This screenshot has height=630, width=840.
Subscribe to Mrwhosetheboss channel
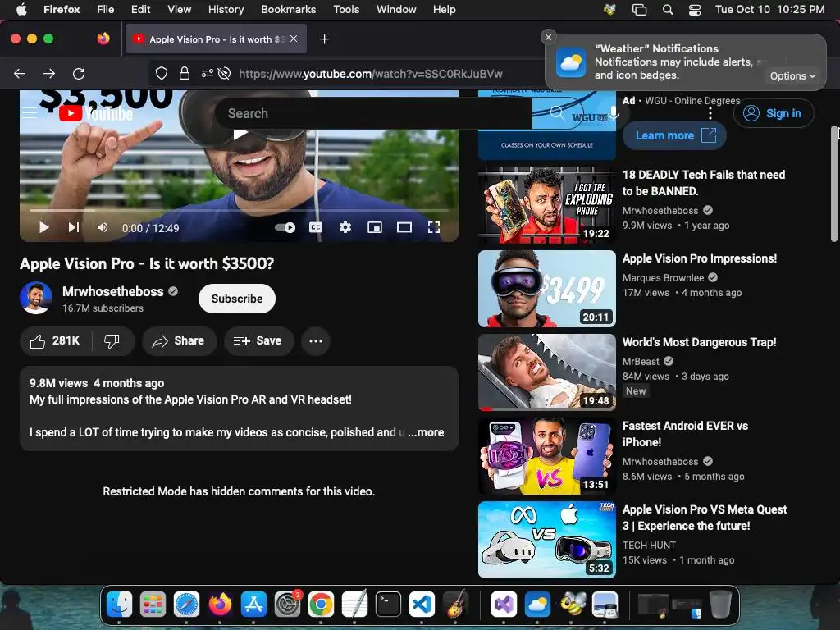click(237, 299)
